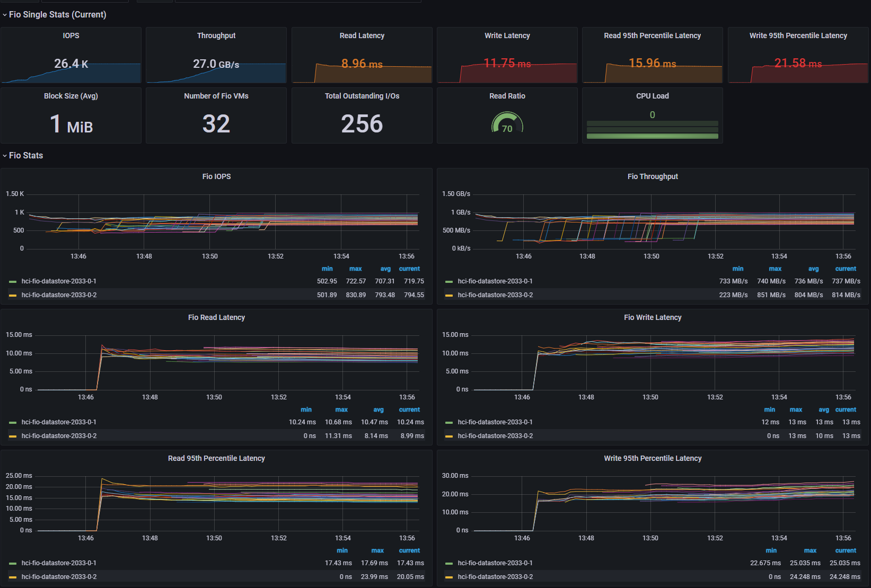Open the Read 95th Percentile Latency graph title menu
This screenshot has width=871, height=588.
[216, 458]
